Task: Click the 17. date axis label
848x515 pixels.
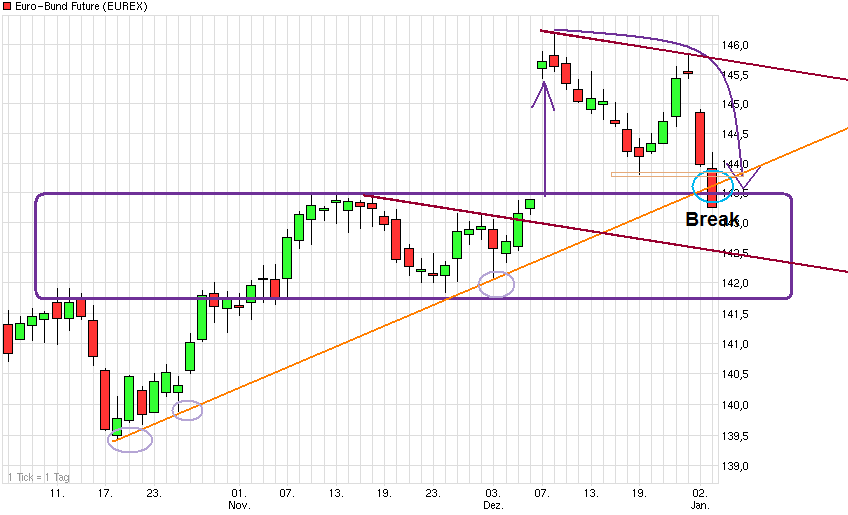Action: (105, 493)
